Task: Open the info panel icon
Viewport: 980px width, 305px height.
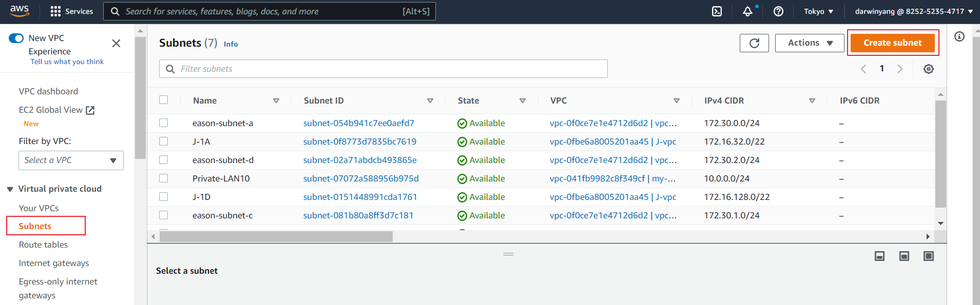Action: point(959,37)
